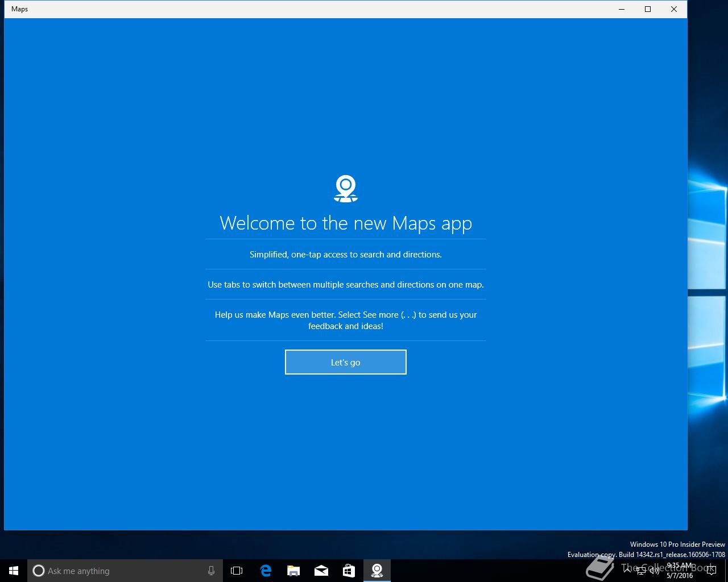Click the Cortana circle icon
The width and height of the screenshot is (728, 582).
(x=39, y=571)
